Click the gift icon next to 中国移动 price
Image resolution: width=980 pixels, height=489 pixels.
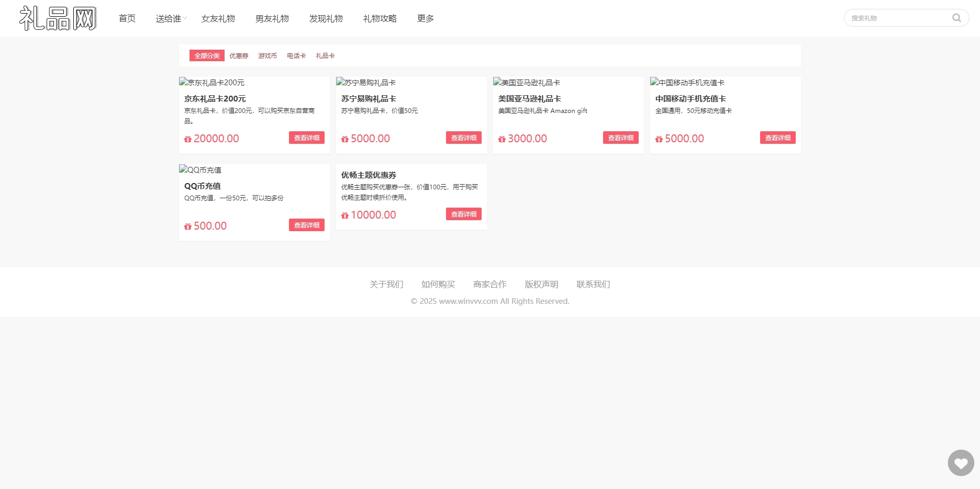[x=659, y=139]
